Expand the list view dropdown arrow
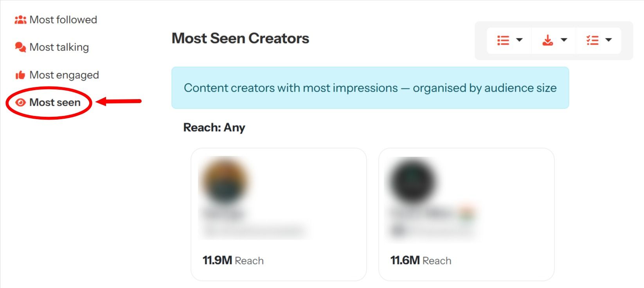 tap(520, 40)
